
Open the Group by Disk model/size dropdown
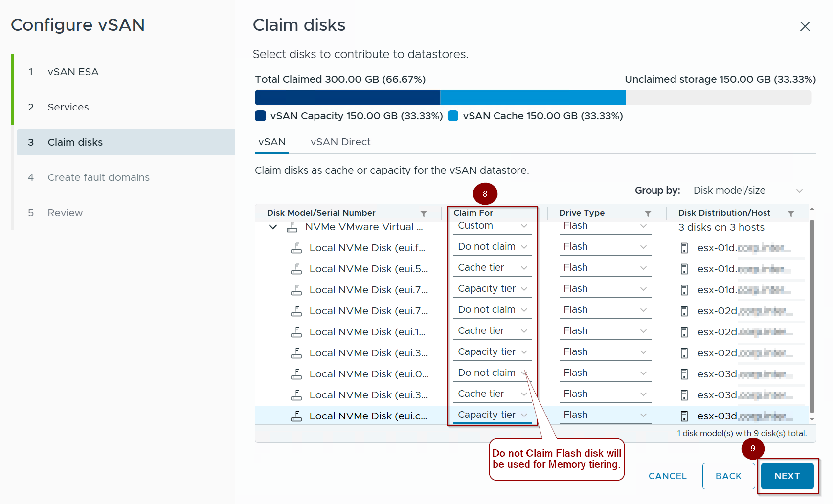click(747, 191)
